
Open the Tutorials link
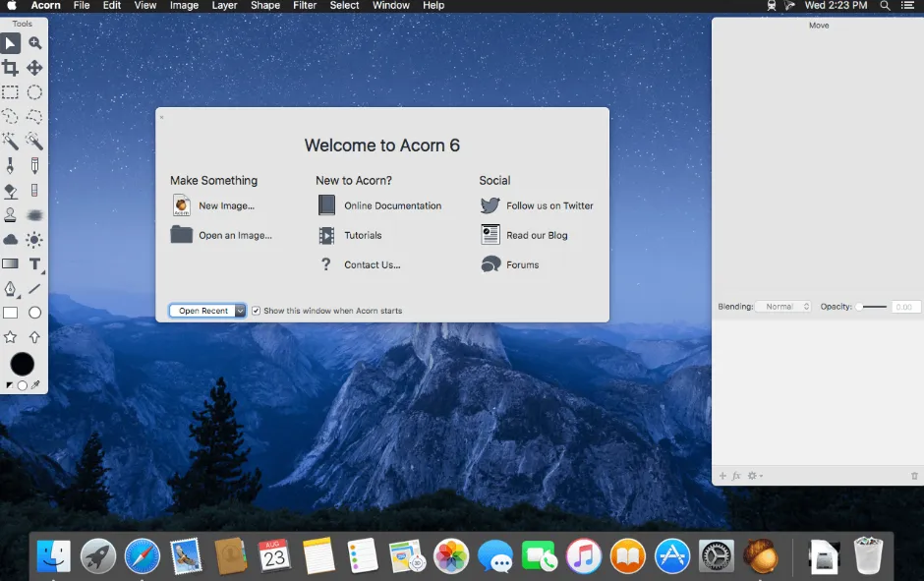[x=363, y=235]
